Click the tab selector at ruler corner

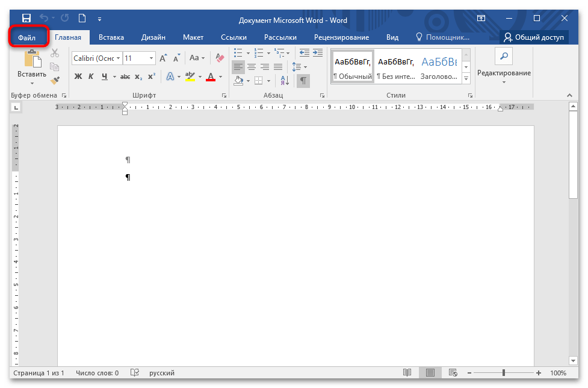click(16, 108)
